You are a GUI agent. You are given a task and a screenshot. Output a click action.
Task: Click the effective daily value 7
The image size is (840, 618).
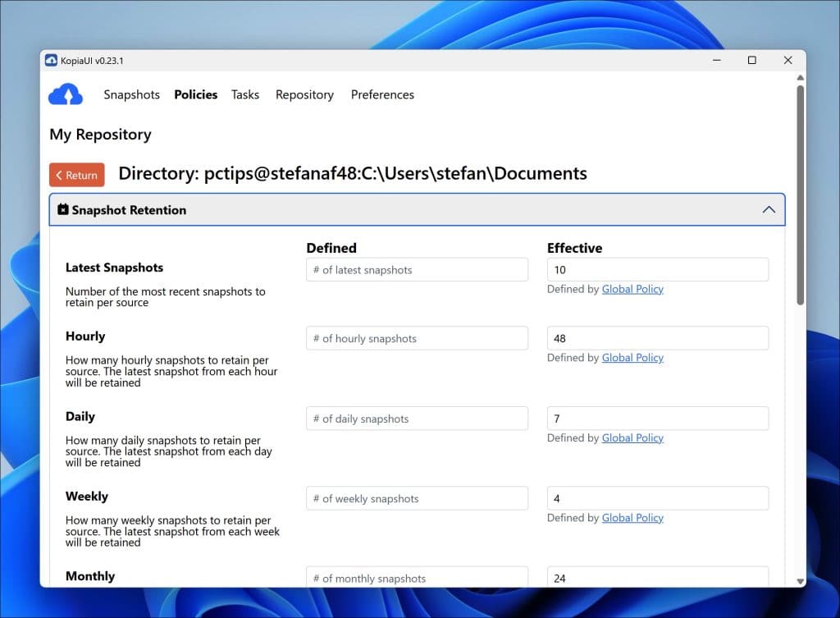point(658,419)
